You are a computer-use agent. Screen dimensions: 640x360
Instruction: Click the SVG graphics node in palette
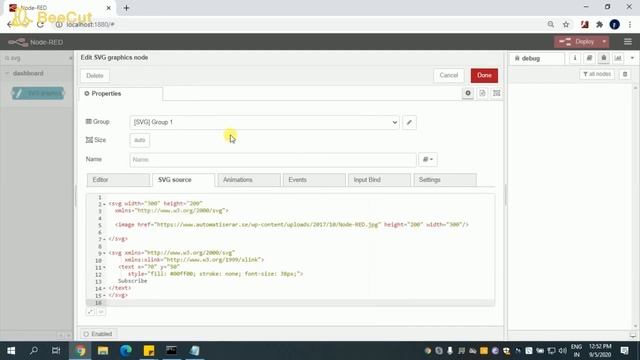(x=38, y=93)
